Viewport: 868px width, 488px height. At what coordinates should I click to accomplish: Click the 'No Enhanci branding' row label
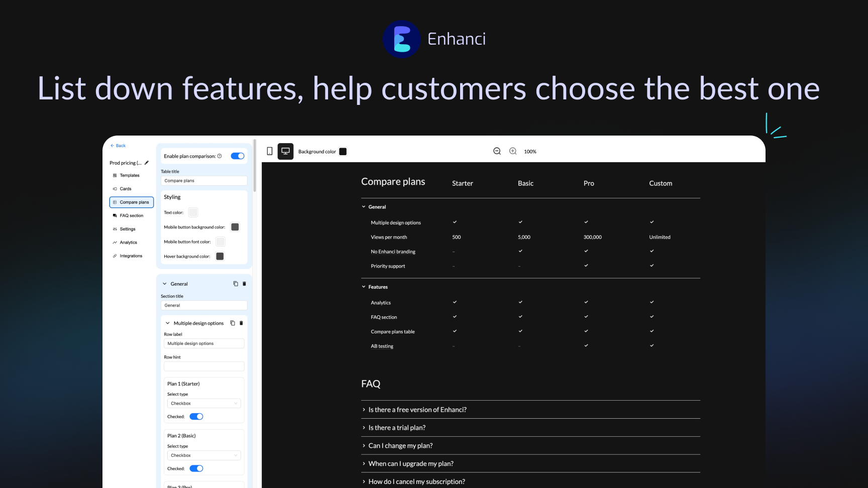coord(393,252)
